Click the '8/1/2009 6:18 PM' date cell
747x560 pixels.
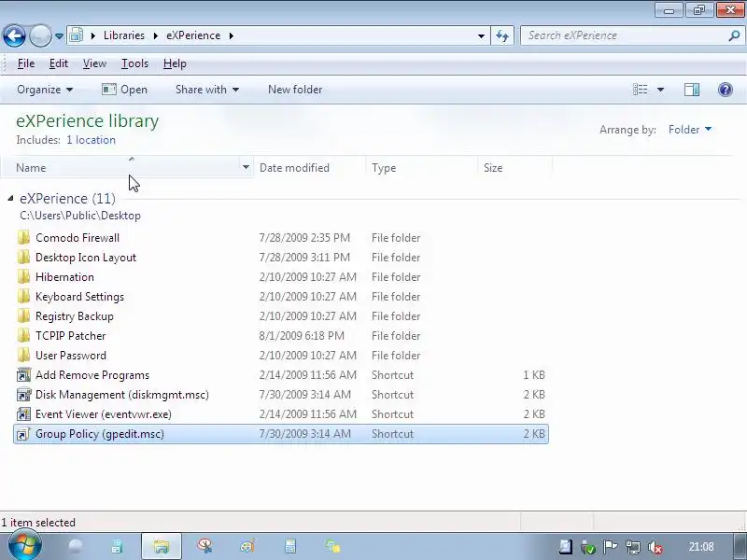(302, 336)
